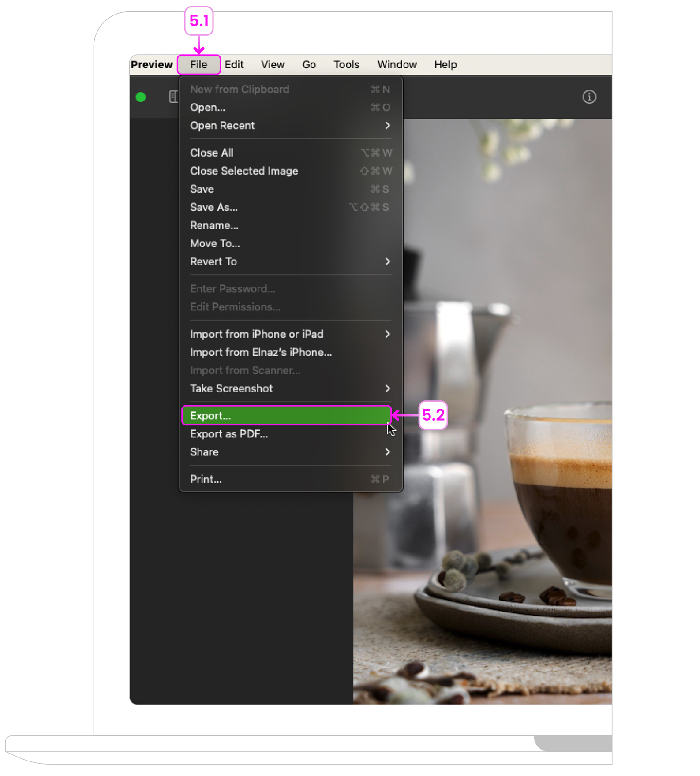Select Save As… menu item

214,207
